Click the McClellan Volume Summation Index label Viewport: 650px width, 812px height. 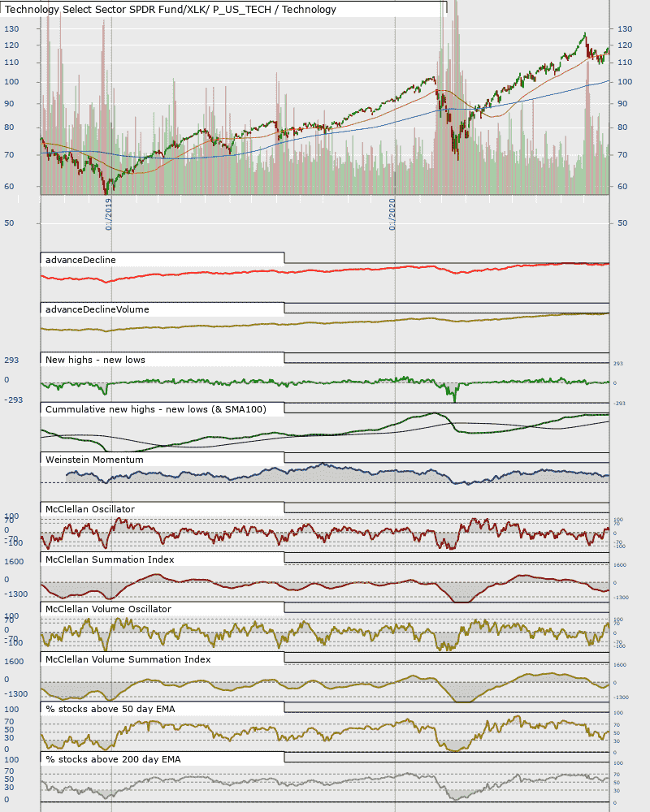tap(128, 659)
